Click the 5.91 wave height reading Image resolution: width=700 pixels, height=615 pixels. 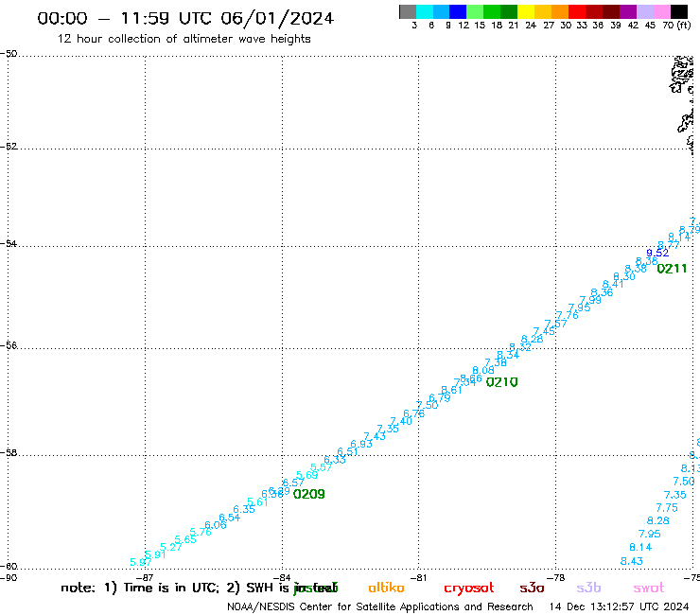click(155, 554)
